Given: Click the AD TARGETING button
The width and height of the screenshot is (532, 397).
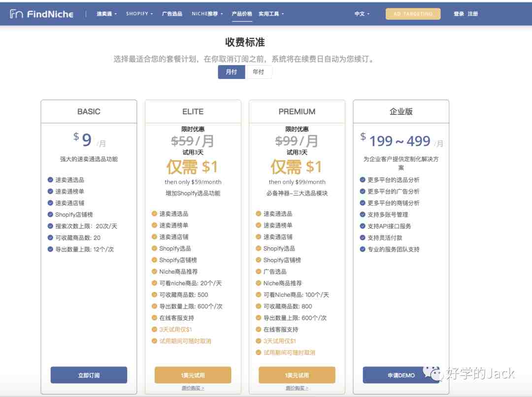Looking at the screenshot, I should tap(413, 14).
